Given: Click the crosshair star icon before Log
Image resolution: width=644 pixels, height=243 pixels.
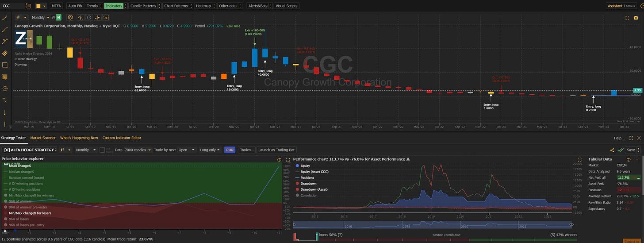Looking at the screenshot, I should click(97, 17).
